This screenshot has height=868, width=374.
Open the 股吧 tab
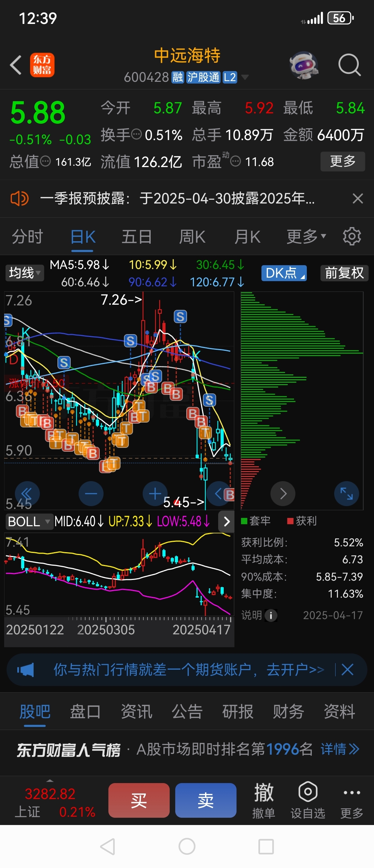click(35, 712)
